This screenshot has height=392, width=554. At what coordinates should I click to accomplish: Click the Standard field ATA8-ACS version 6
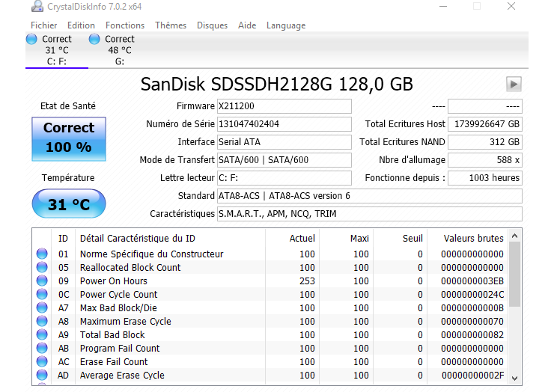[370, 196]
